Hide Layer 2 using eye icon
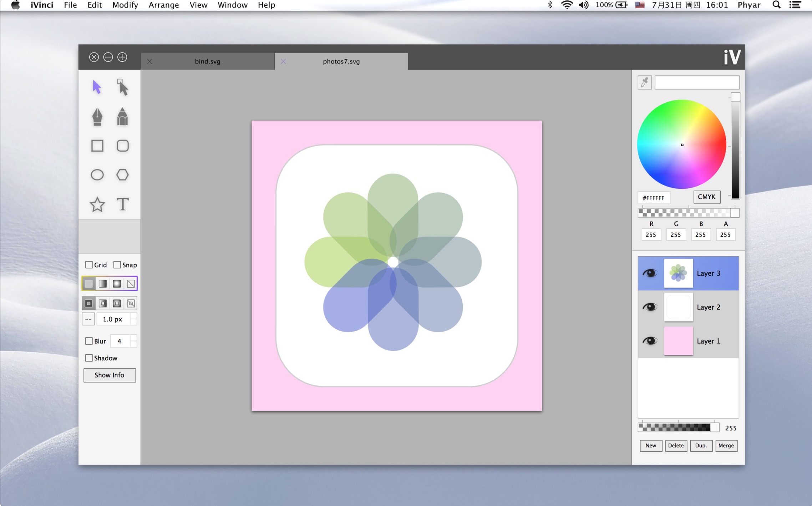812x506 pixels. [x=650, y=307]
